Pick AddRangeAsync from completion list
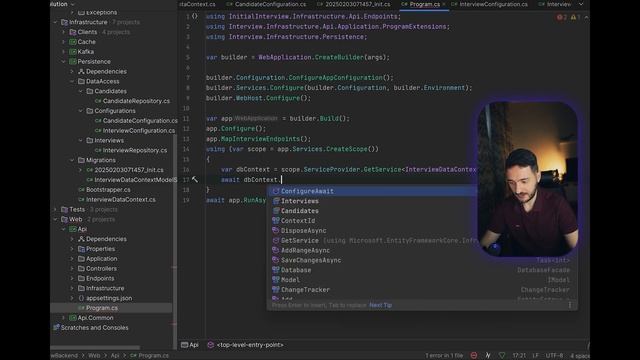 pos(305,250)
